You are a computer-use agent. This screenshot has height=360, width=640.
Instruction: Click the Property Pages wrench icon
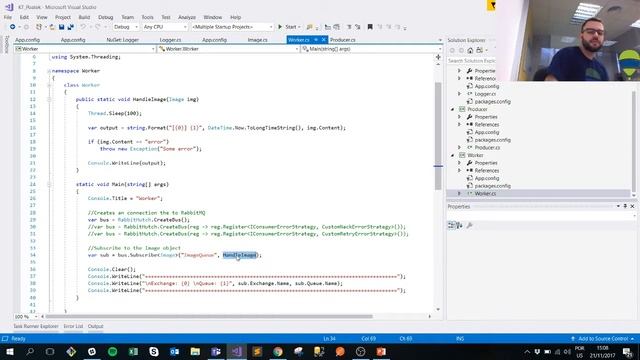(469, 225)
